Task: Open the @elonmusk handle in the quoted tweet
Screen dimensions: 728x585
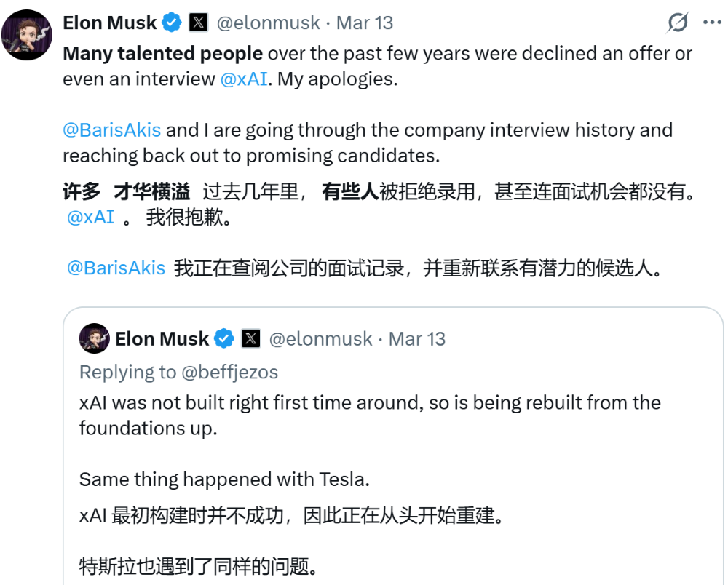Action: coord(320,339)
